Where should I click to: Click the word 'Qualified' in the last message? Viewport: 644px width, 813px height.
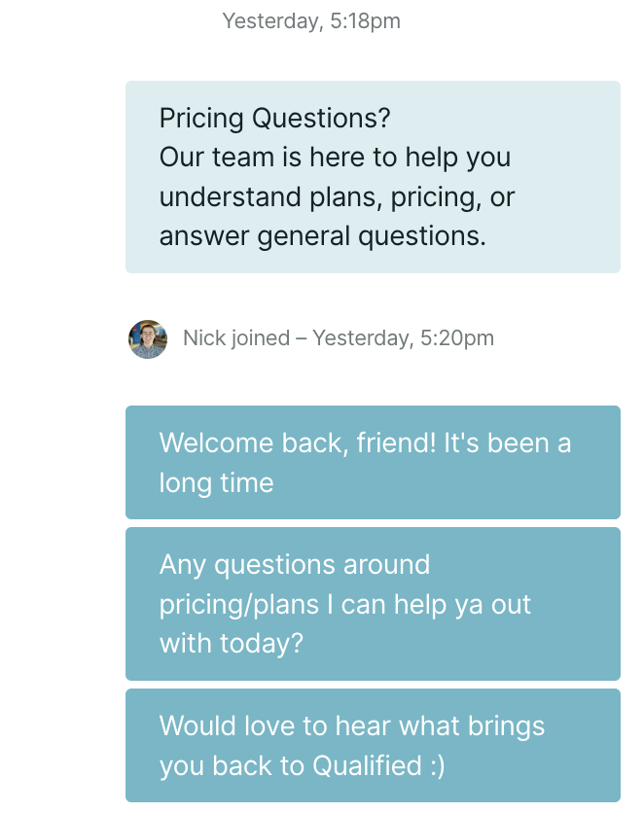(x=367, y=765)
